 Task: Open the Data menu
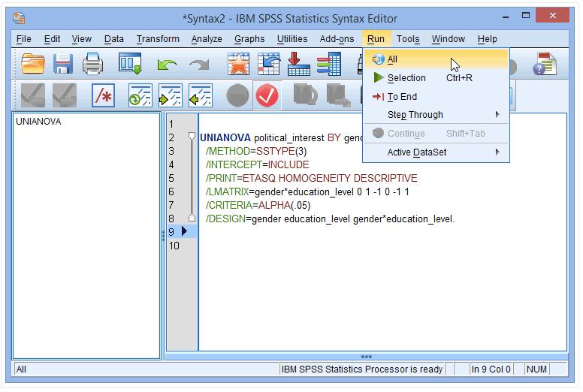click(x=113, y=39)
